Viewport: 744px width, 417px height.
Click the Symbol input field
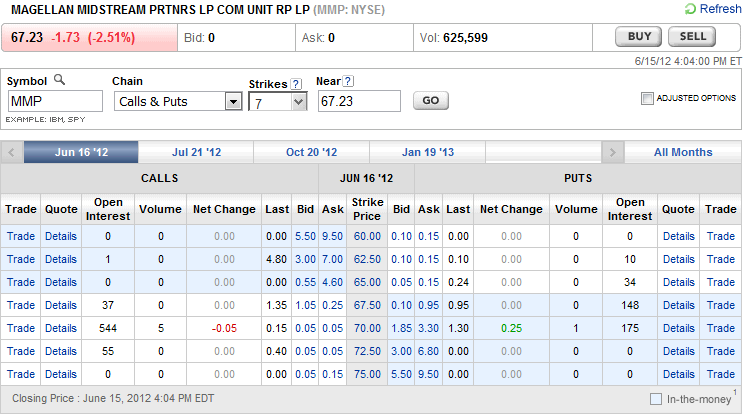tap(55, 102)
